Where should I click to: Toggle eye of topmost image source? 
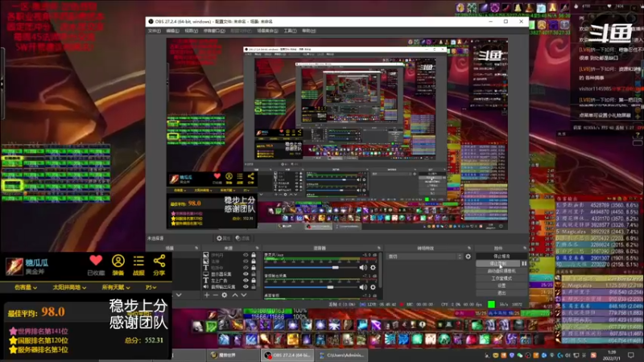[x=246, y=255]
